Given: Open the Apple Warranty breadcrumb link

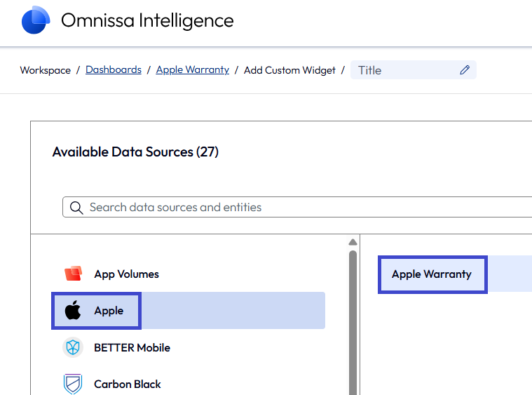Looking at the screenshot, I should [192, 69].
